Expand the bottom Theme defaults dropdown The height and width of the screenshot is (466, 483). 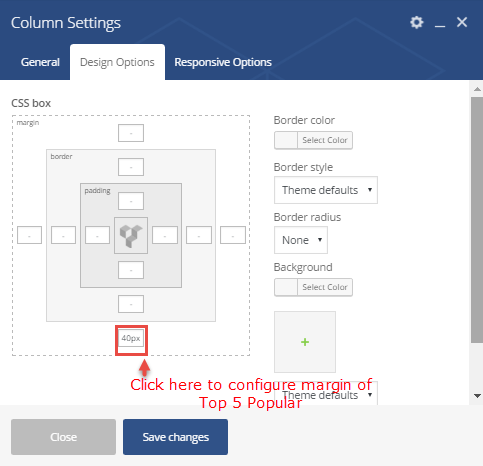click(326, 394)
